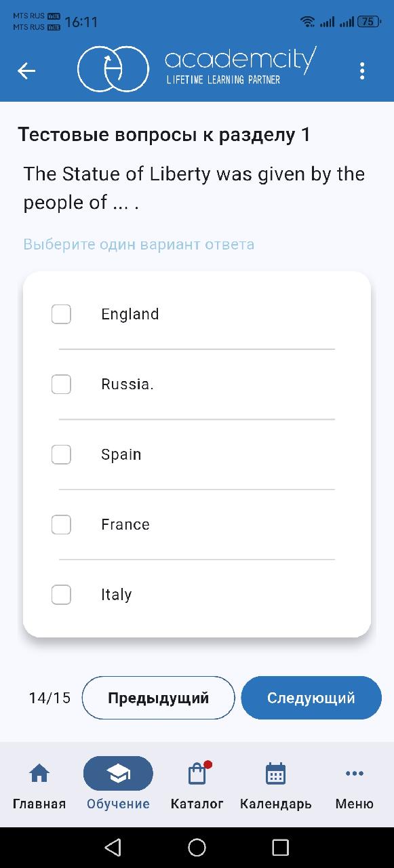Viewport: 394px width, 868px height.
Task: Tap Android home circle button
Action: pos(197,847)
